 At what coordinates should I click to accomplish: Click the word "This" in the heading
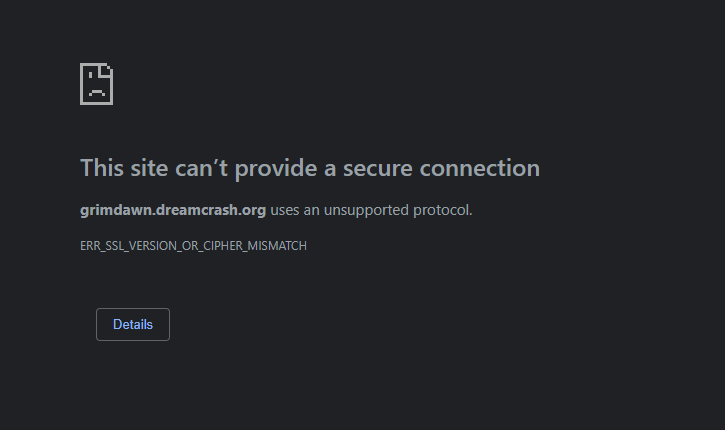tap(100, 168)
